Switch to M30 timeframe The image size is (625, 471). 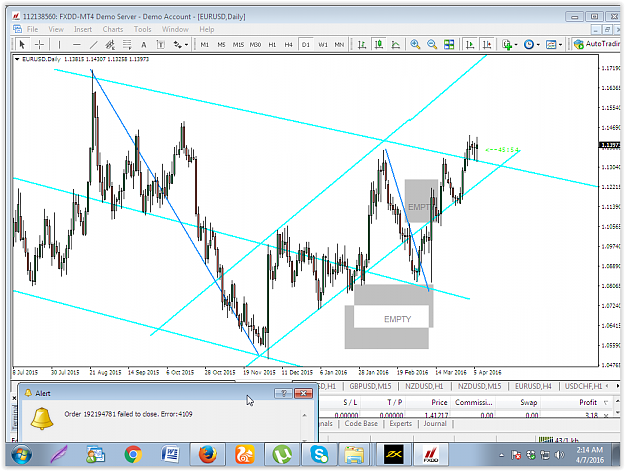click(x=255, y=45)
